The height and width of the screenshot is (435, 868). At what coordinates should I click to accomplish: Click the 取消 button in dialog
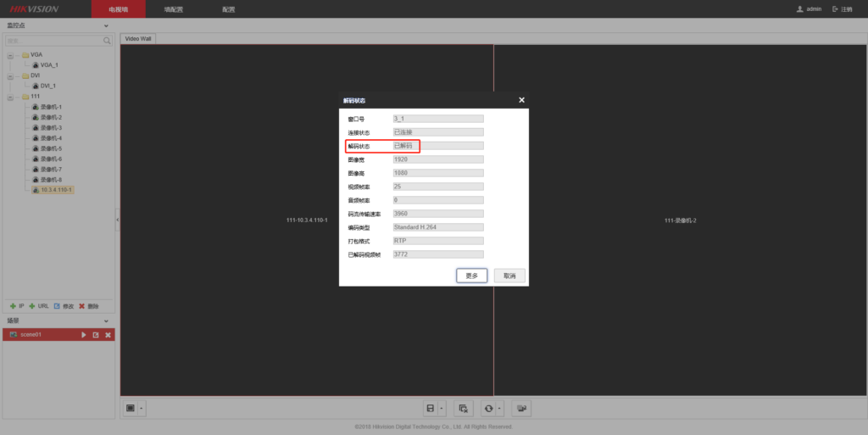click(509, 276)
